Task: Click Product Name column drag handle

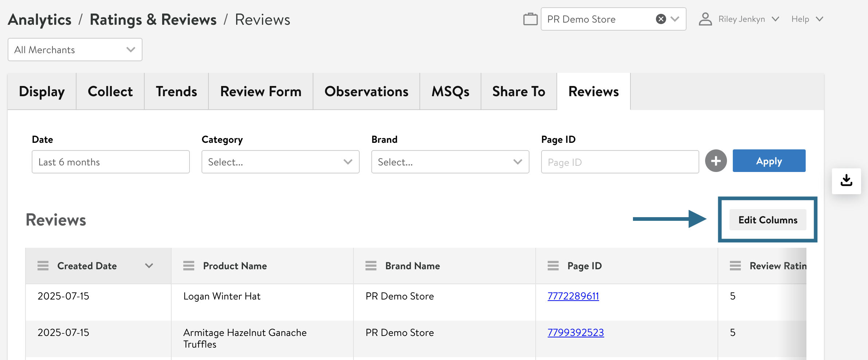Action: pyautogui.click(x=189, y=266)
